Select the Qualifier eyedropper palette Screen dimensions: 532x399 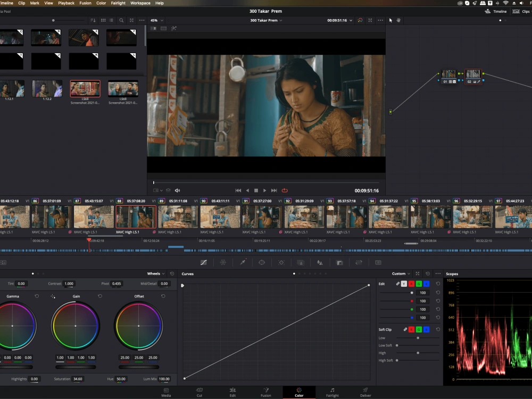tap(243, 262)
